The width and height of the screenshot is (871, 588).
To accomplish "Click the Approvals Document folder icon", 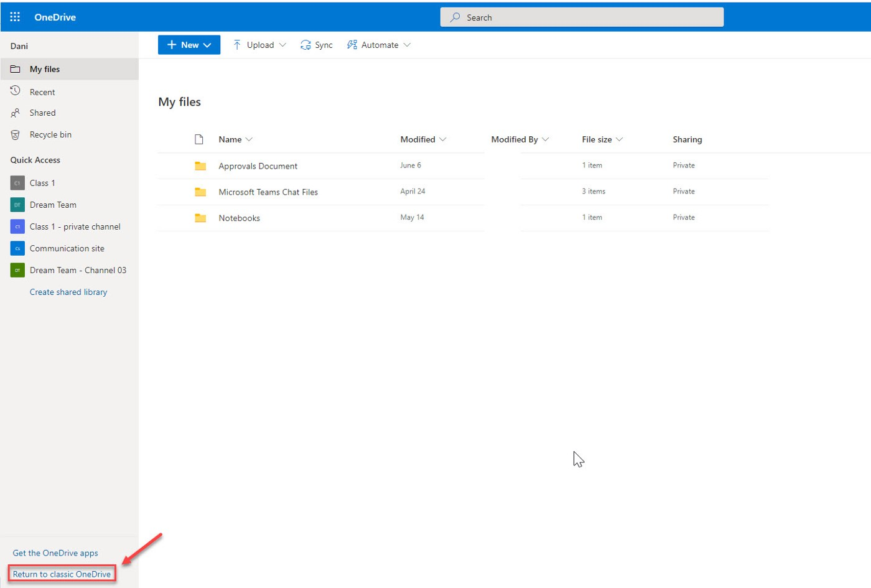I will pyautogui.click(x=200, y=166).
